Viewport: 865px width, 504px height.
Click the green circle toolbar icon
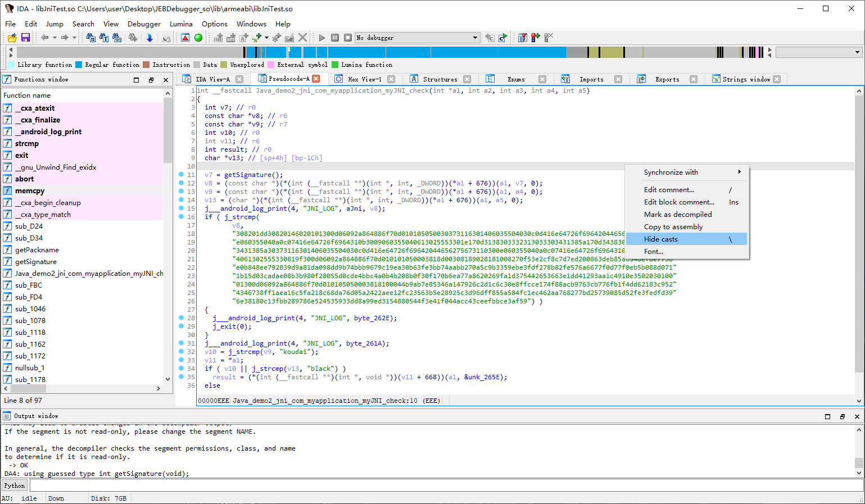pyautogui.click(x=198, y=38)
